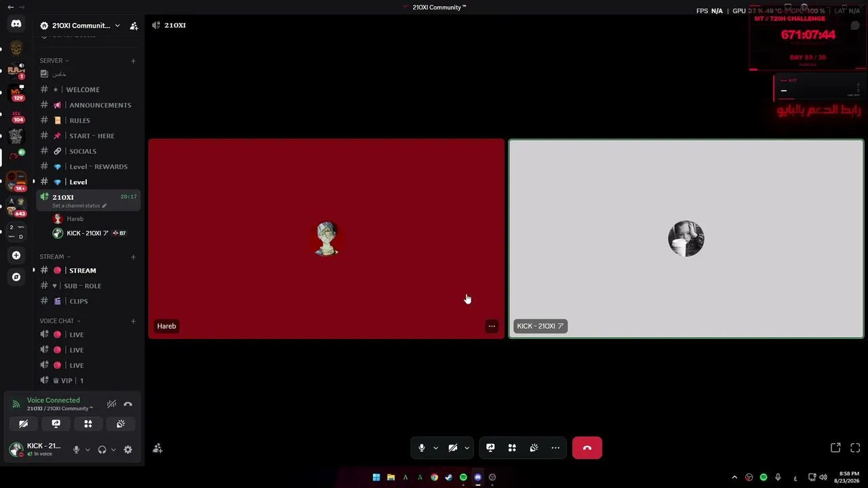Open the server with 129 notification badge

pyautogui.click(x=16, y=91)
